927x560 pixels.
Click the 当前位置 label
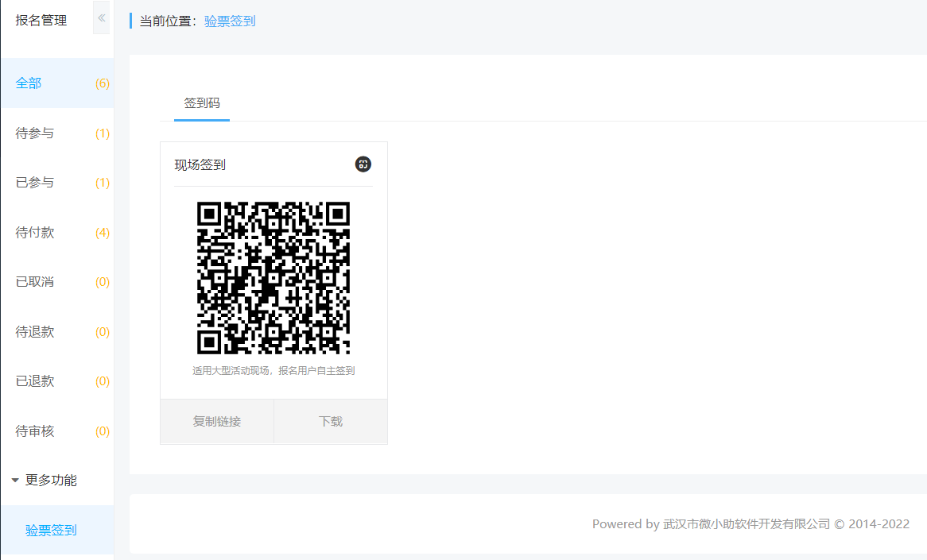pos(168,21)
